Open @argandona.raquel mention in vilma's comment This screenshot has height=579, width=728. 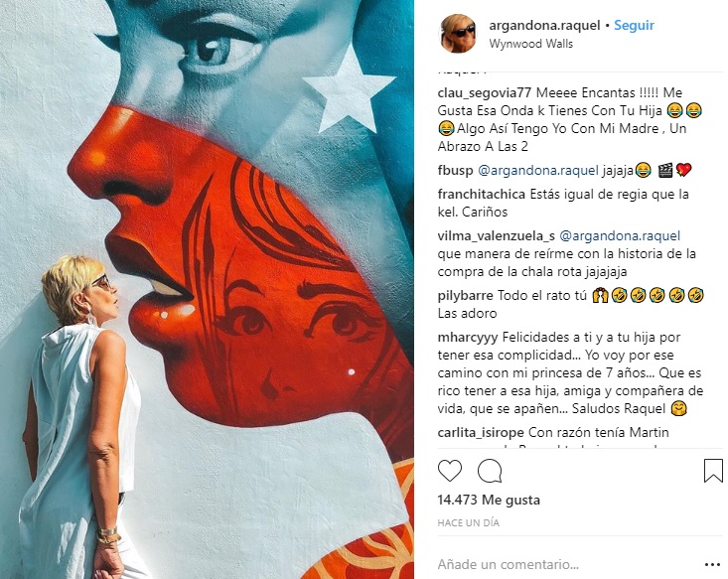pos(620,236)
